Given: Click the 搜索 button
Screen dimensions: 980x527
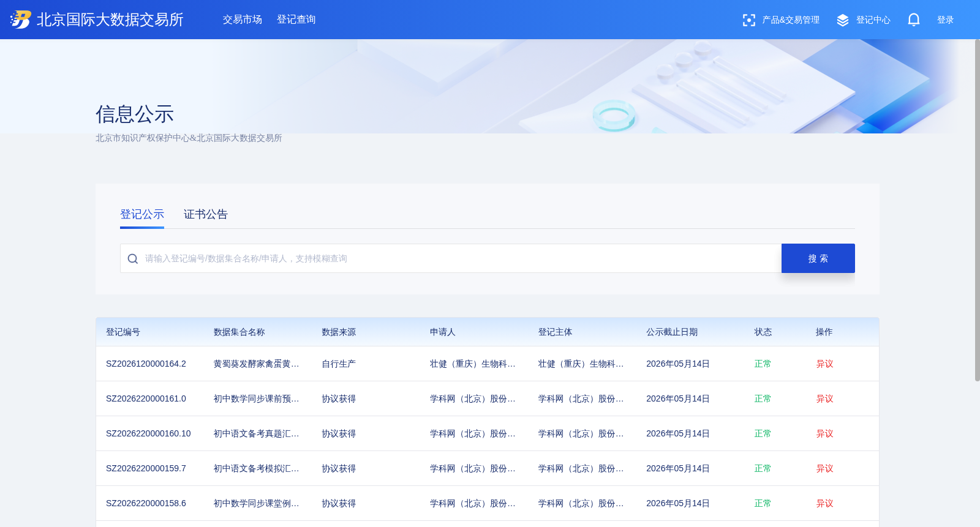Looking at the screenshot, I should (818, 258).
